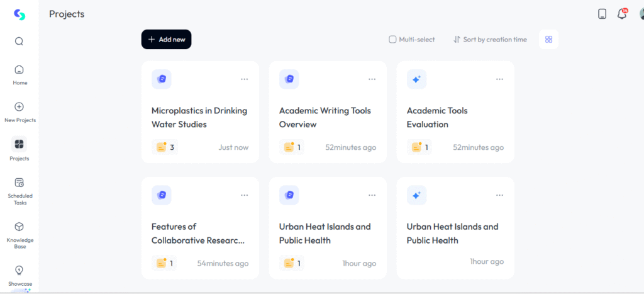This screenshot has width=644, height=294.
Task: Click the mobile device icon in the header
Action: point(602,14)
